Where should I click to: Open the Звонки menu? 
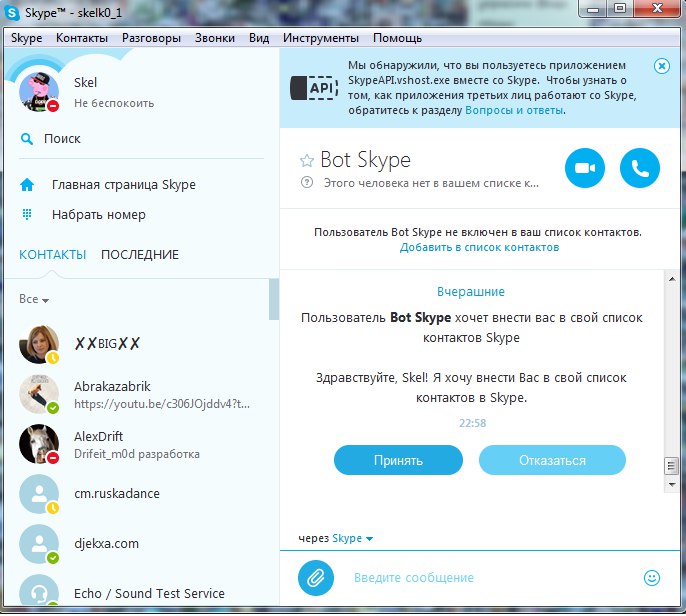click(x=215, y=38)
